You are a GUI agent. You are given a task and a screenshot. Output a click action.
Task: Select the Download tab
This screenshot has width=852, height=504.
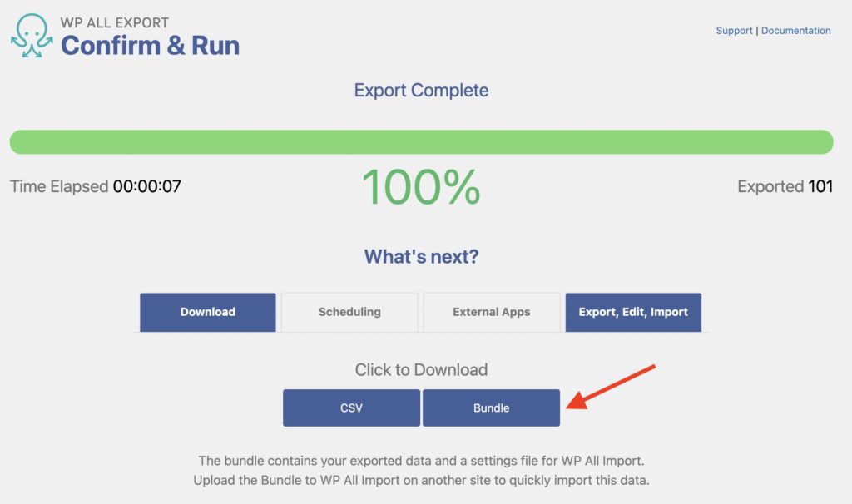[207, 312]
